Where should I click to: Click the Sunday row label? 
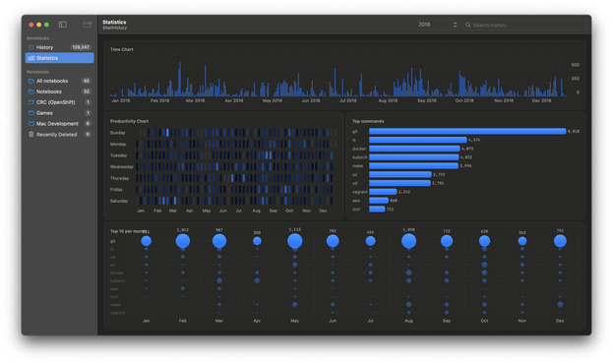117,133
